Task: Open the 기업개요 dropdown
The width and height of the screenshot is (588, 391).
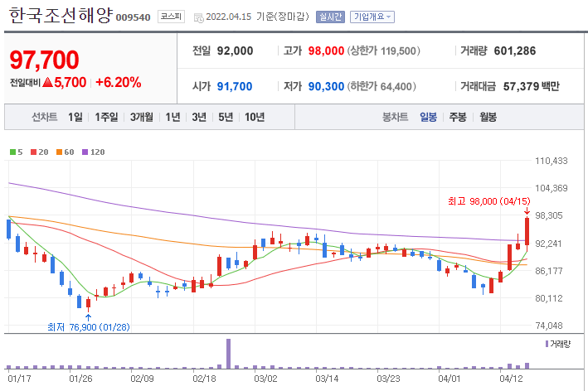Action: 372,17
